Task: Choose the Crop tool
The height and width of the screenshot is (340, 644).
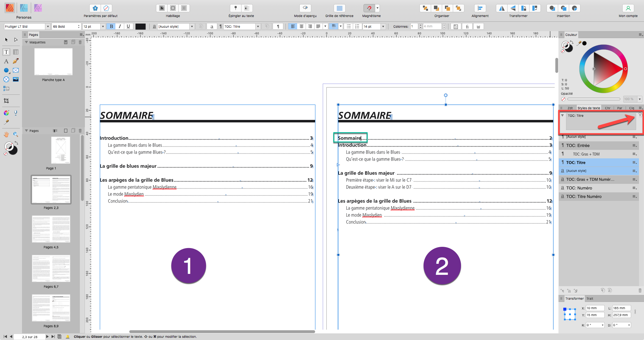Action: pyautogui.click(x=6, y=101)
